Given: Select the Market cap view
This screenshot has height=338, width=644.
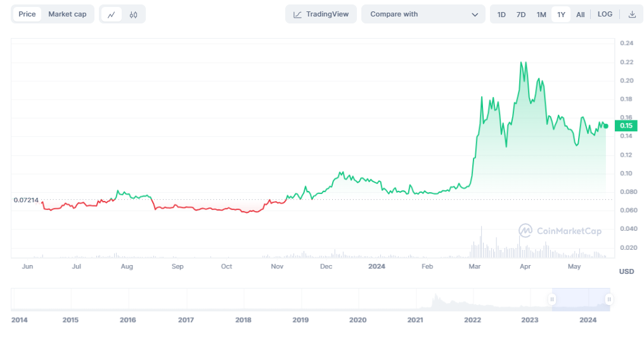Looking at the screenshot, I should [x=67, y=14].
